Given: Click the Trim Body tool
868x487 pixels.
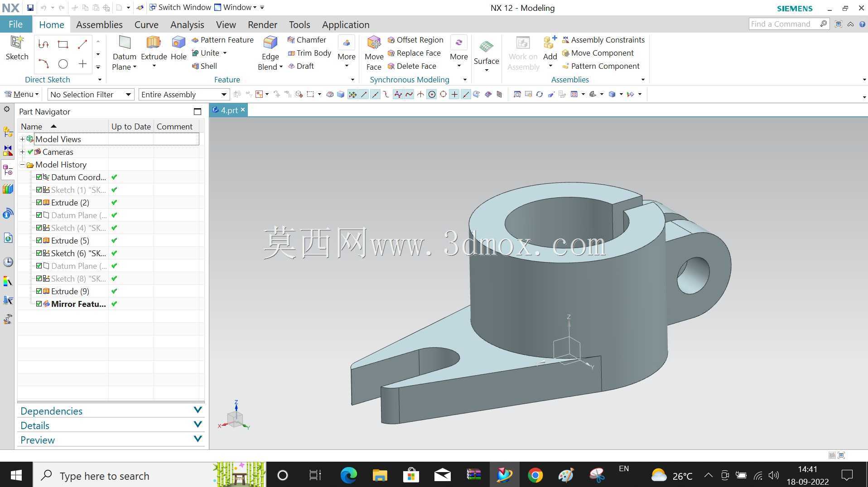Looking at the screenshot, I should pos(309,53).
